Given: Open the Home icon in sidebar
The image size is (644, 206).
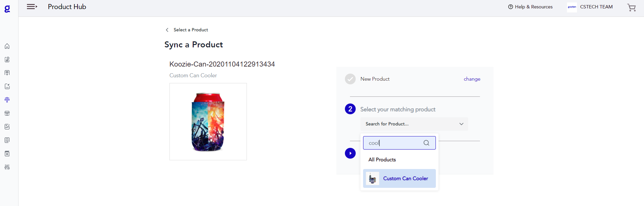Looking at the screenshot, I should [x=7, y=46].
